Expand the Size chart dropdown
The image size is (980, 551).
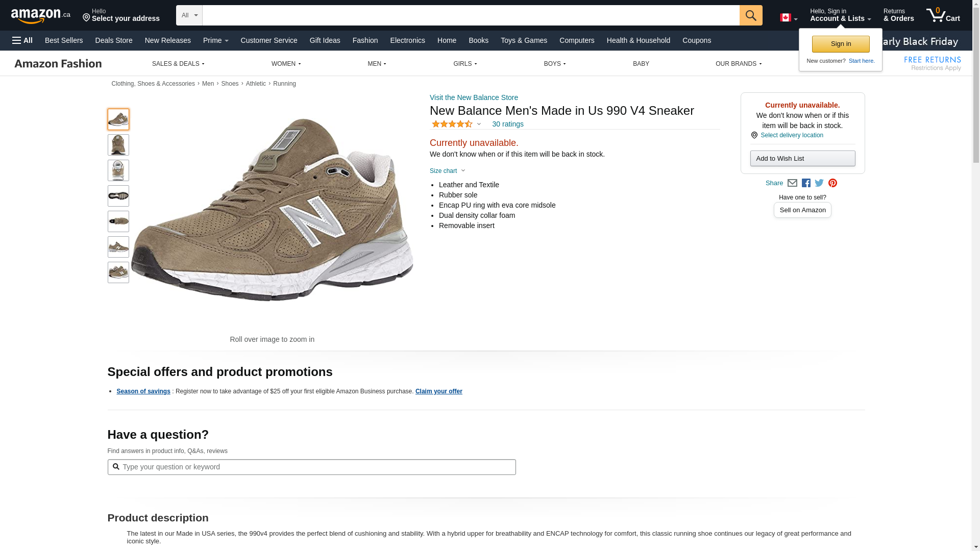click(447, 171)
